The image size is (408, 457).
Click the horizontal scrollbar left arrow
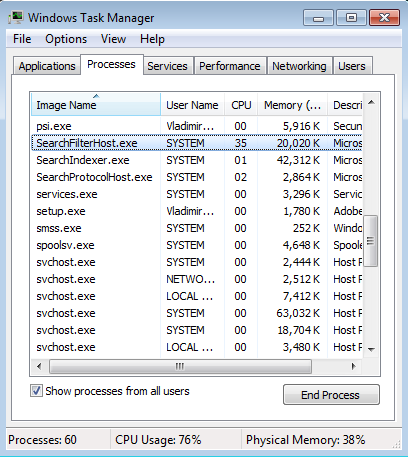click(39, 366)
